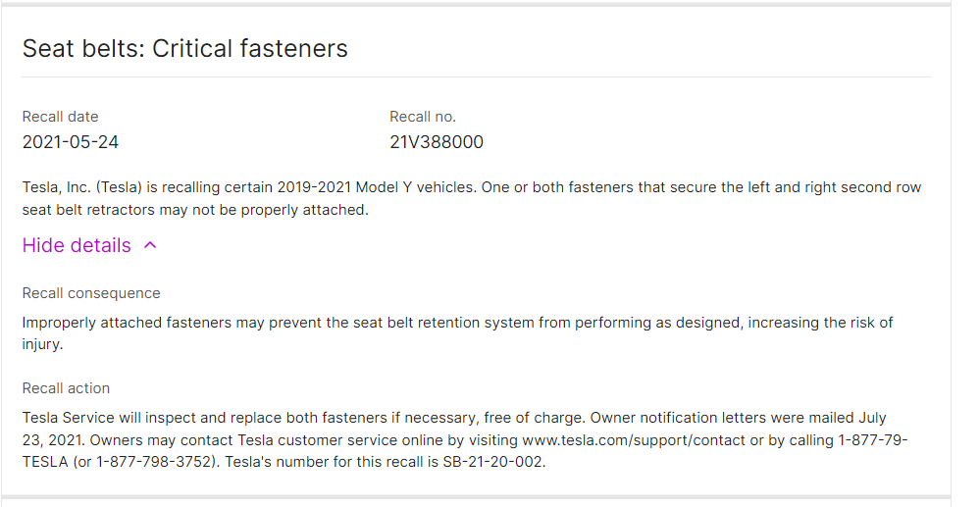Click the recall date 2021-05-24
The height and width of the screenshot is (507, 980).
point(71,142)
